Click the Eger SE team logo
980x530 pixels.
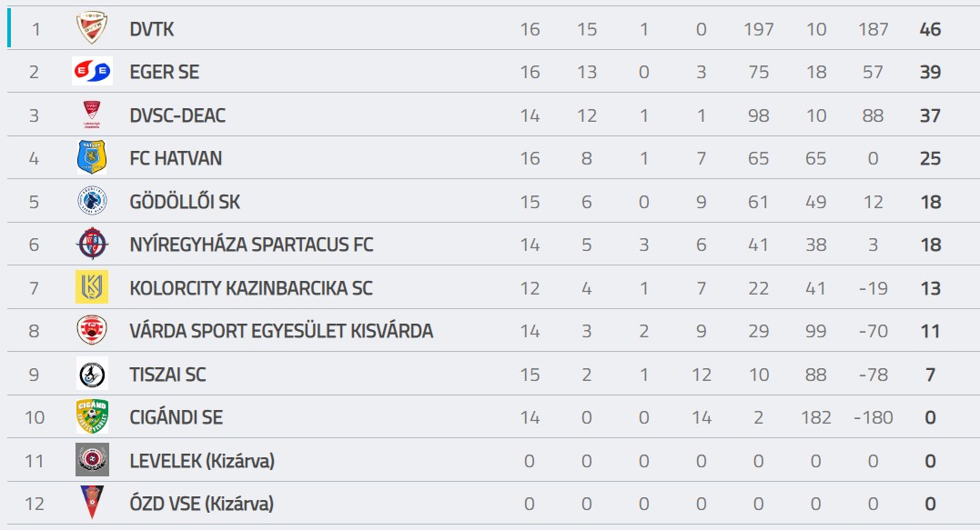click(92, 71)
